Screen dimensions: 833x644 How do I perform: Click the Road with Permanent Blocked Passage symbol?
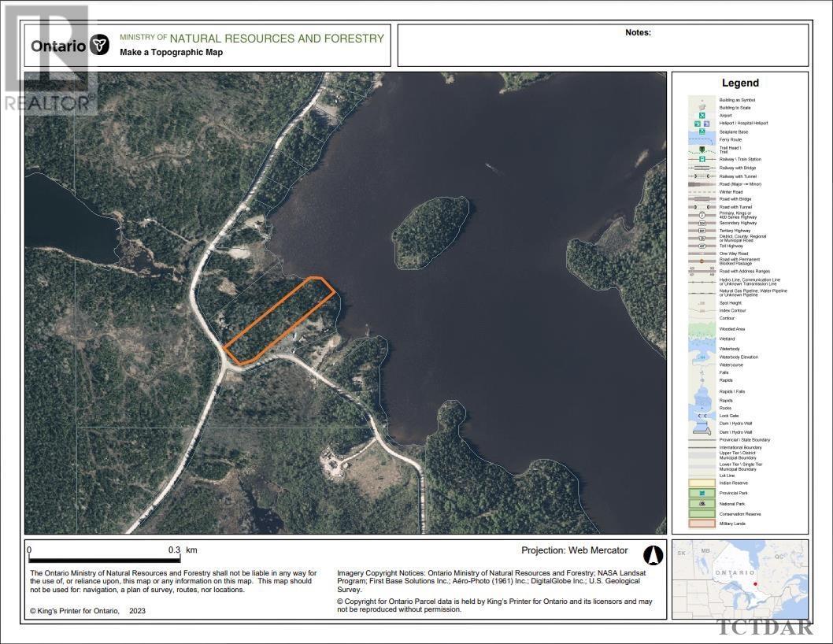[702, 260]
